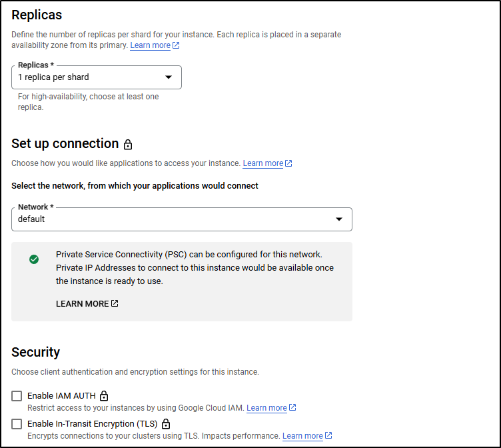
Task: Click external link icon beside LEARN MORE
Action: (x=115, y=303)
